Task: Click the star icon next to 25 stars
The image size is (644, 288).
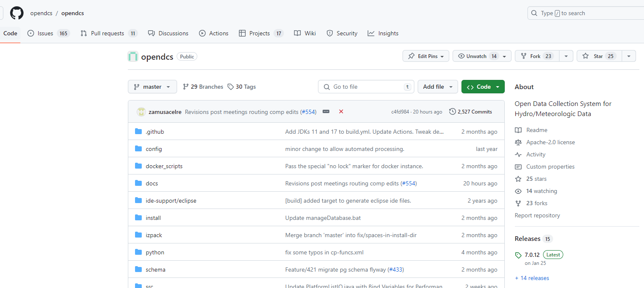Action: coord(518,179)
